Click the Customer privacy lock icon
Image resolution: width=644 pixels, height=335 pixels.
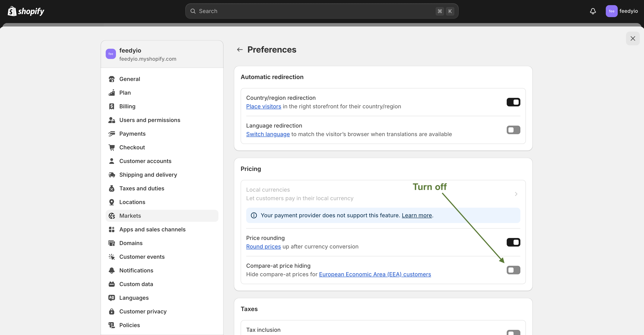(x=111, y=311)
